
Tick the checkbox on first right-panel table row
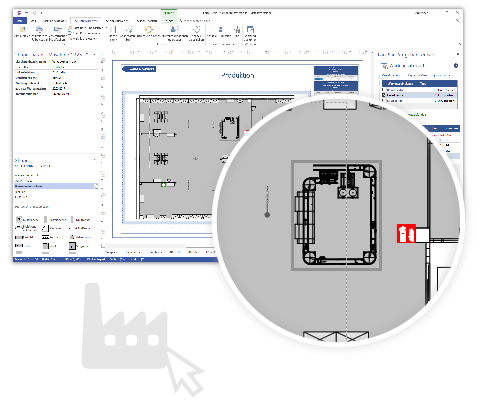point(384,90)
